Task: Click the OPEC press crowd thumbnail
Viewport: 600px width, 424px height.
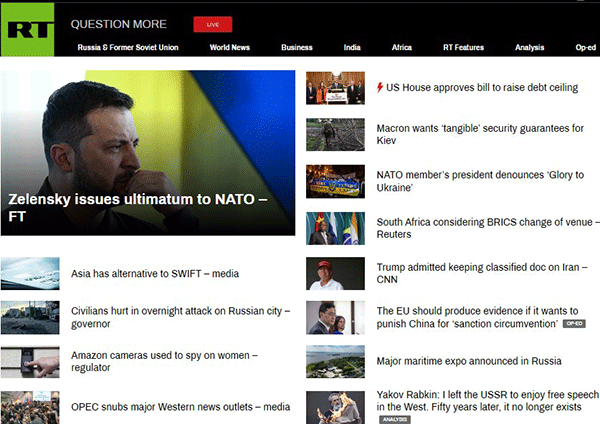Action: [x=30, y=407]
